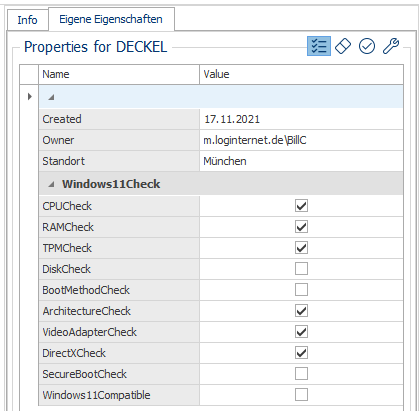Select the CPUCheck row label
419x411 pixels.
click(x=119, y=206)
